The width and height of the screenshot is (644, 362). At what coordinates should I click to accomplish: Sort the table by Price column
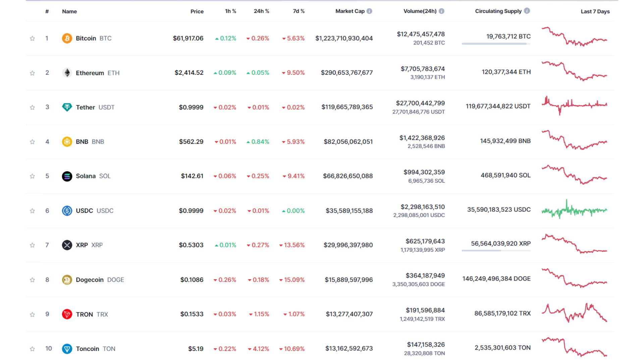197,11
